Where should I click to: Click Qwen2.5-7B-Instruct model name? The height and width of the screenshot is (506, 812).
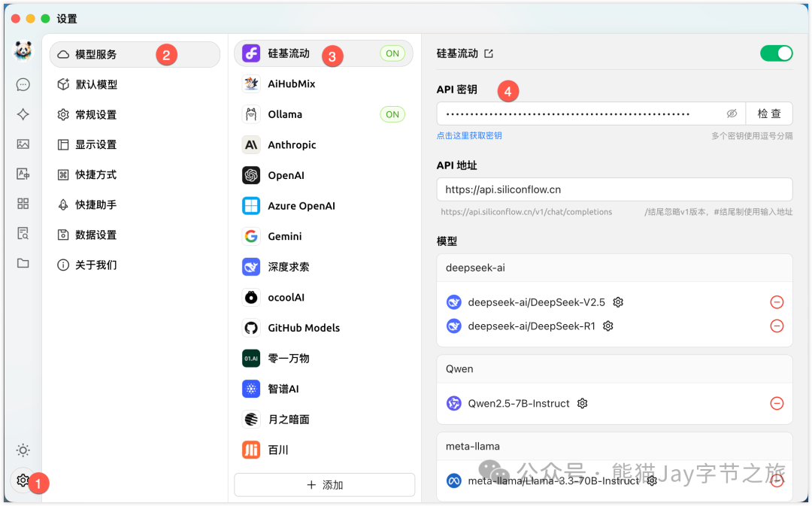pos(519,404)
